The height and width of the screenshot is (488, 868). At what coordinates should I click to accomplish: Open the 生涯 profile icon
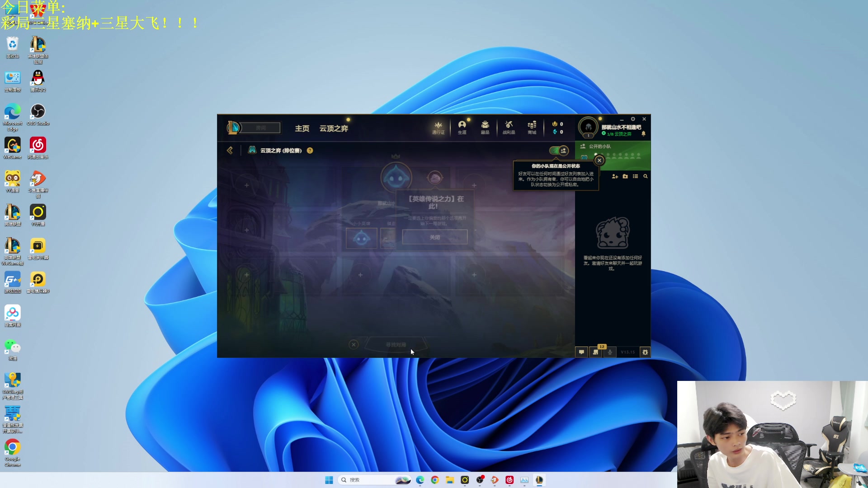462,127
